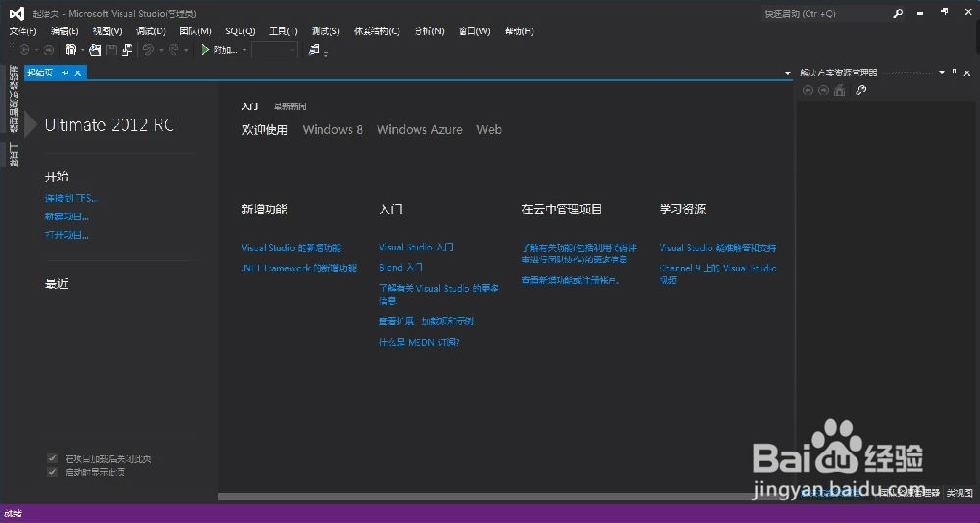The image size is (980, 523).
Task: Open 'Visual Studio 的新增功能' link
Action: (291, 248)
